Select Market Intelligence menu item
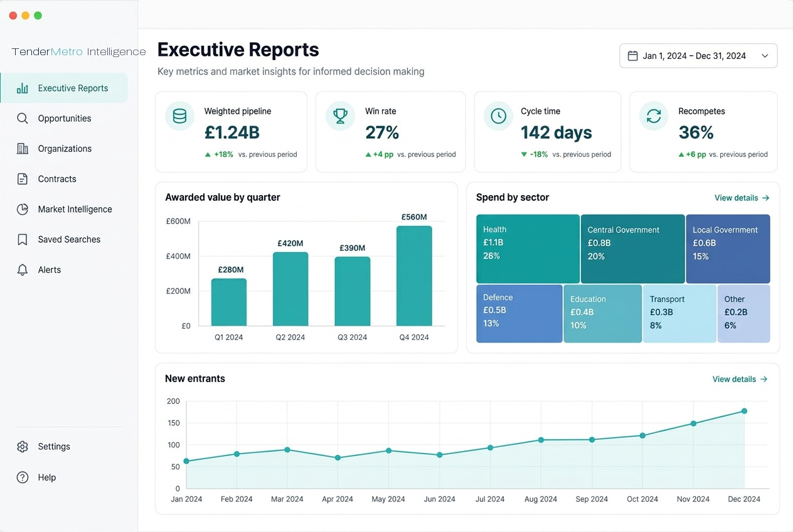This screenshot has width=793, height=532. (64, 210)
